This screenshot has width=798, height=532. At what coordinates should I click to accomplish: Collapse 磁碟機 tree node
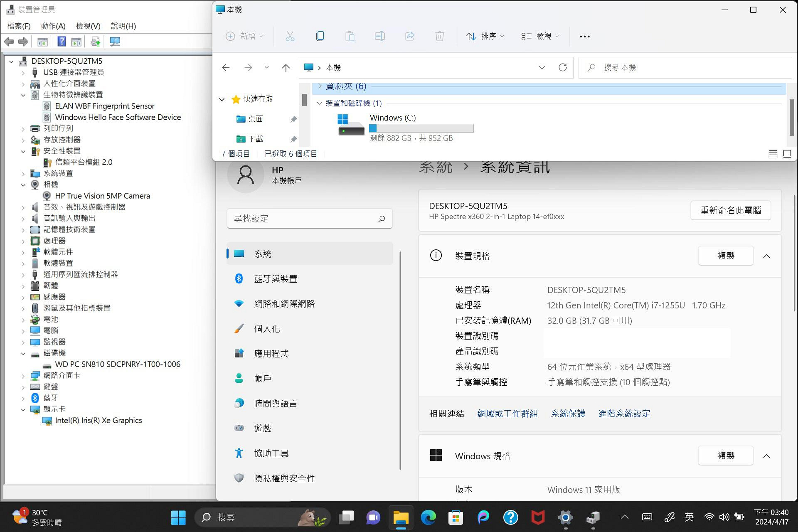[x=23, y=353]
